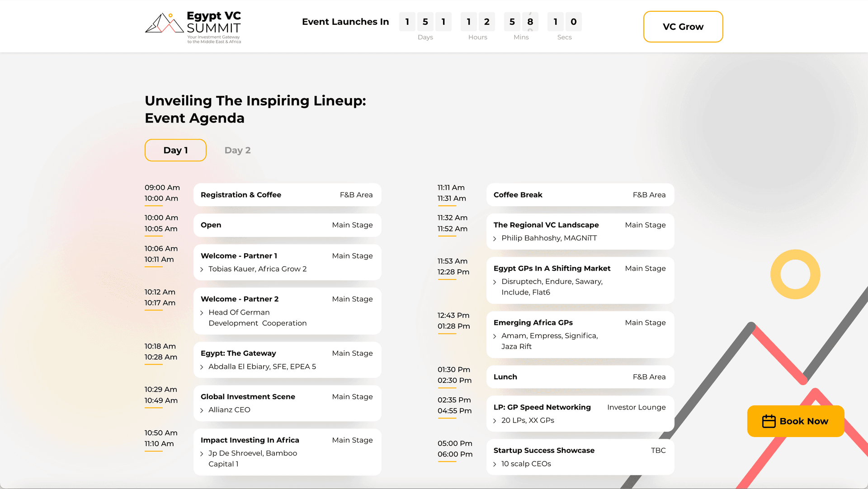This screenshot has height=489, width=868.
Task: Open the Coffee Break session card
Action: tap(580, 195)
